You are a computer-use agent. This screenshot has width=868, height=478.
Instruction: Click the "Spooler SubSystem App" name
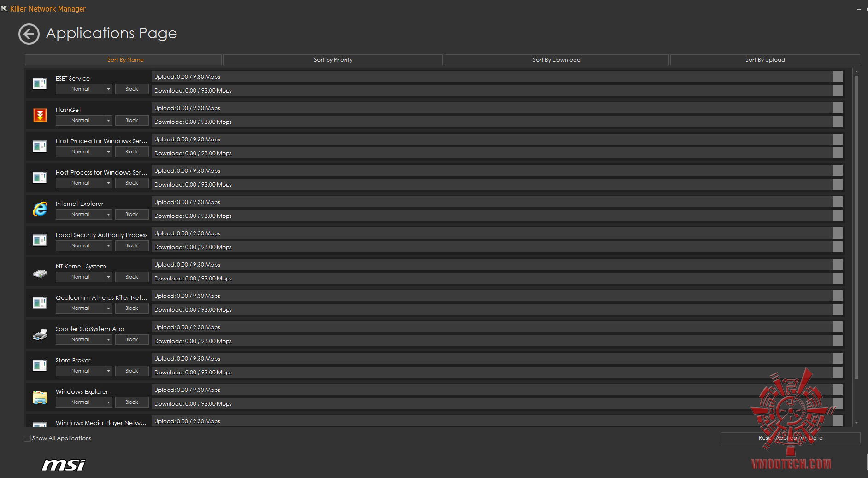[x=90, y=329]
